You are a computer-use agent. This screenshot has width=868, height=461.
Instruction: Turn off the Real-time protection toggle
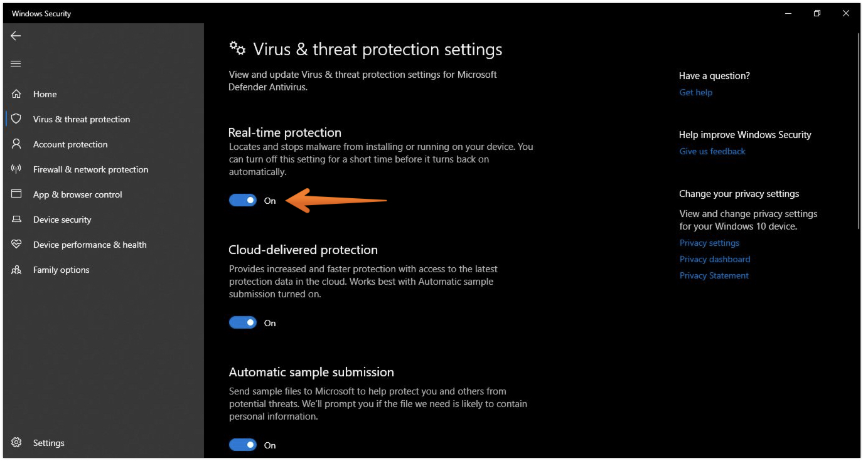(243, 201)
